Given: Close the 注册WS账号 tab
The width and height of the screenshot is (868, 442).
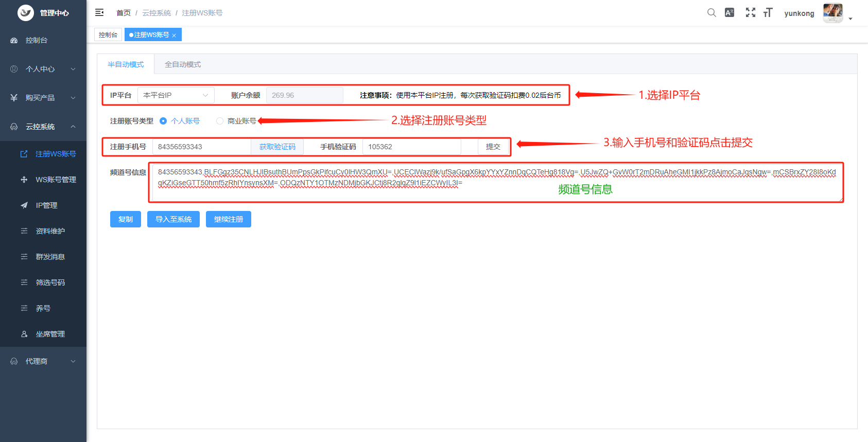Looking at the screenshot, I should (x=174, y=36).
